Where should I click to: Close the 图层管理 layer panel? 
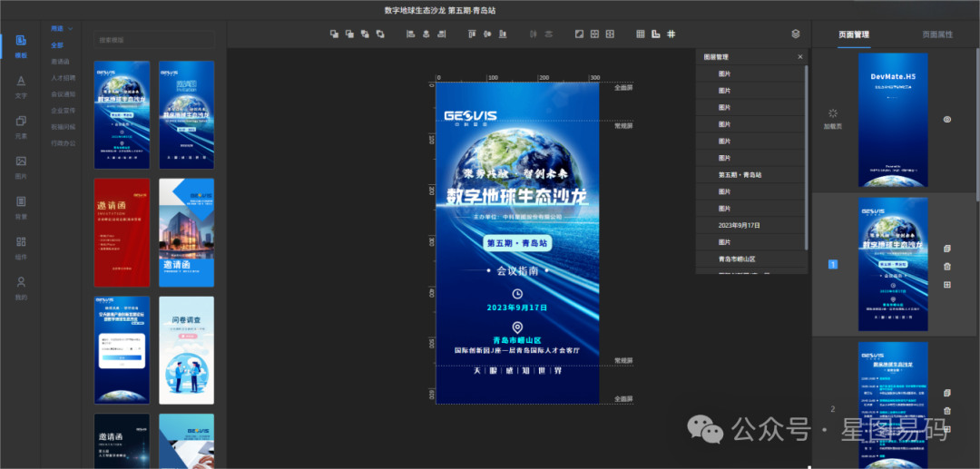(x=800, y=57)
